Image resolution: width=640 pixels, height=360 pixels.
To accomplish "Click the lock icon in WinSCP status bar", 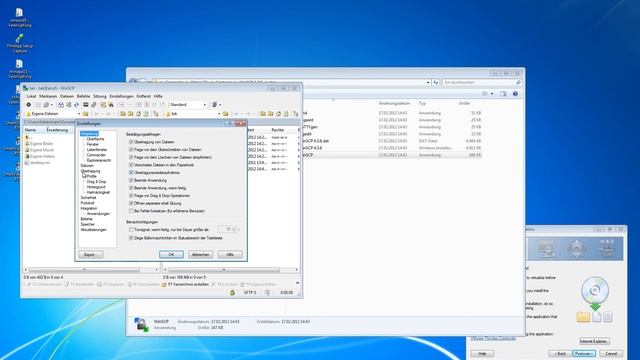I will [x=232, y=293].
